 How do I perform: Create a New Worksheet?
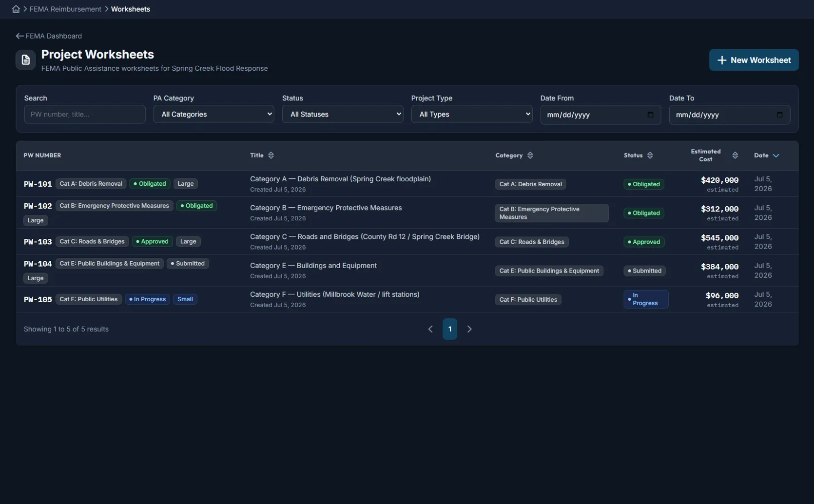pos(754,60)
